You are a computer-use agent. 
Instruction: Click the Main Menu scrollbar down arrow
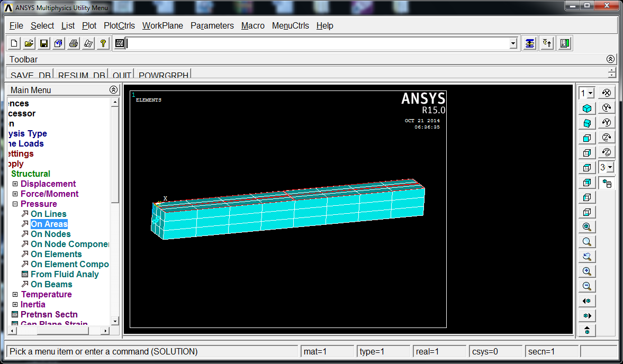[115, 321]
